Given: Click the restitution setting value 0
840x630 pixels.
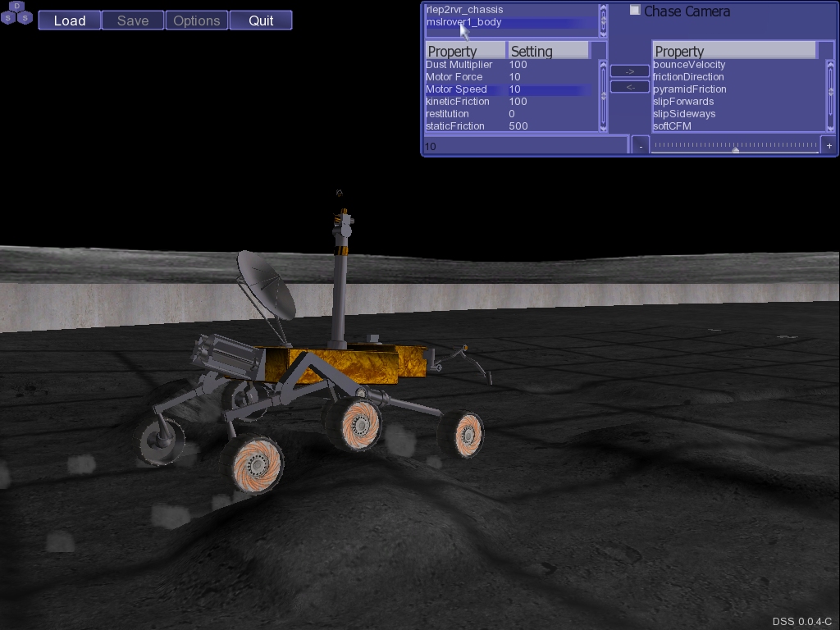Looking at the screenshot, I should click(x=512, y=113).
